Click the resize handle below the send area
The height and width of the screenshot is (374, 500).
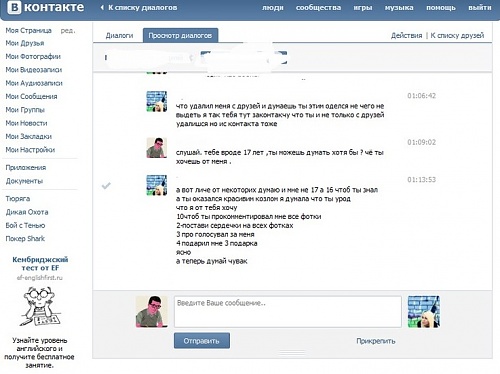tap(292, 353)
